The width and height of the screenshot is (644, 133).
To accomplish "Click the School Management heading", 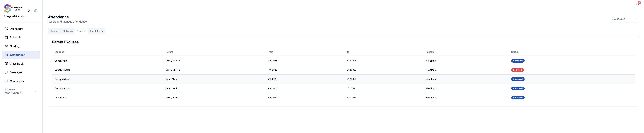I will point(14,91).
